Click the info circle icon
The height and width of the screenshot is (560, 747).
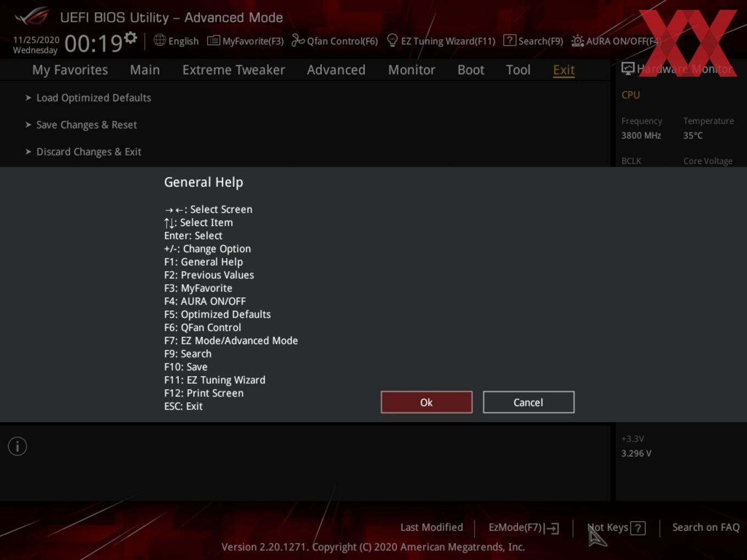click(x=18, y=446)
